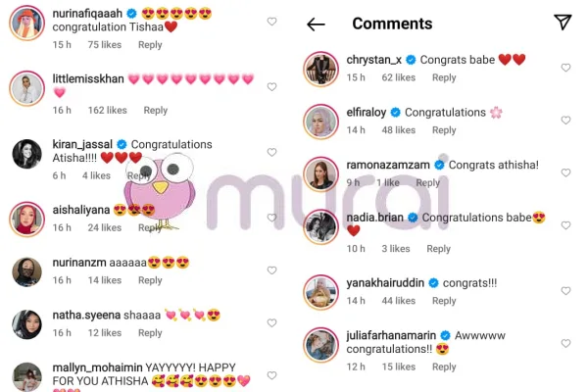View 162 likes on littlemisskhan's comment
The image size is (588, 392).
(x=107, y=111)
